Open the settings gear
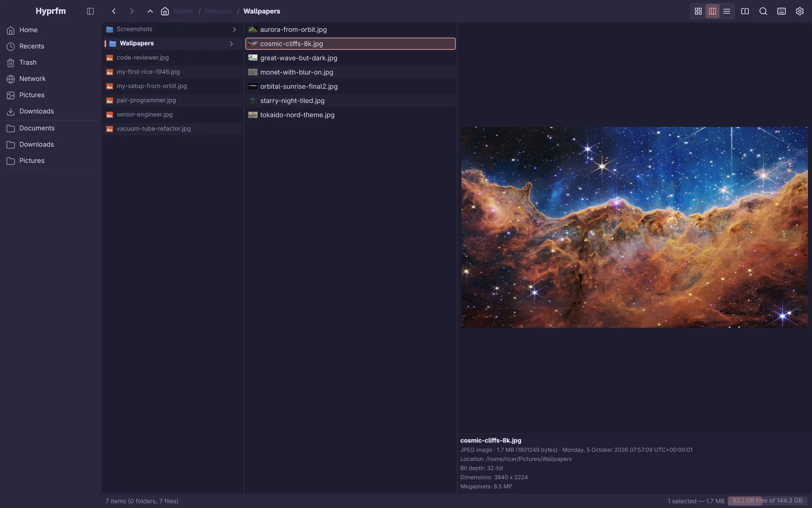812x508 pixels. [x=800, y=11]
